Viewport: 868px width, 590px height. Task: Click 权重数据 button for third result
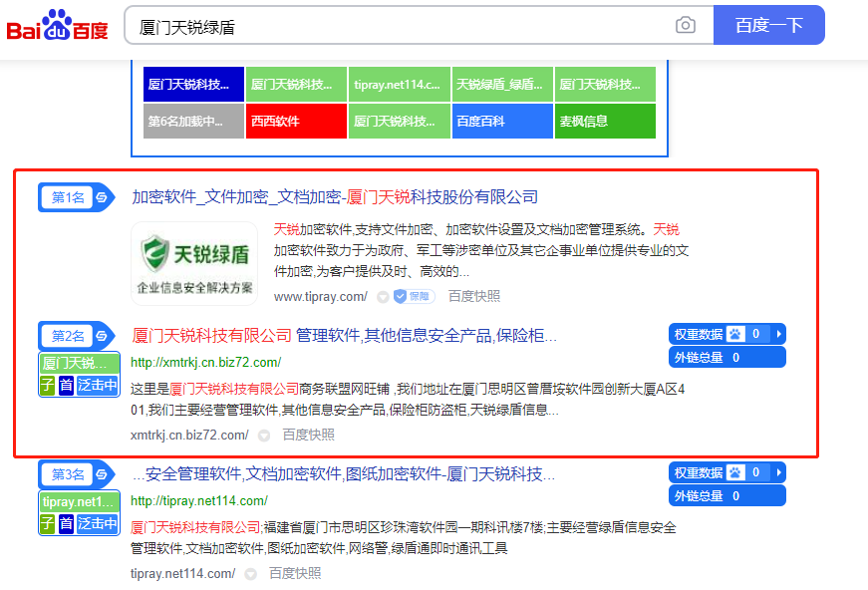(726, 472)
